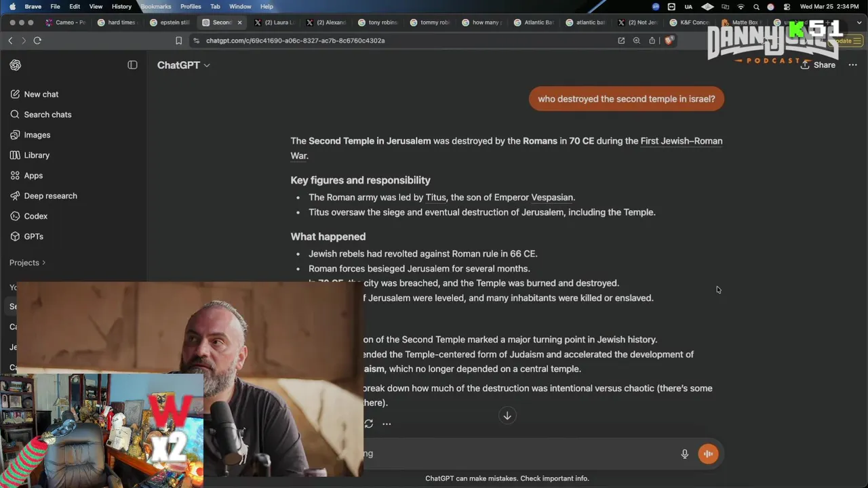Toggle the ChatGPT sidebar panel

click(132, 65)
